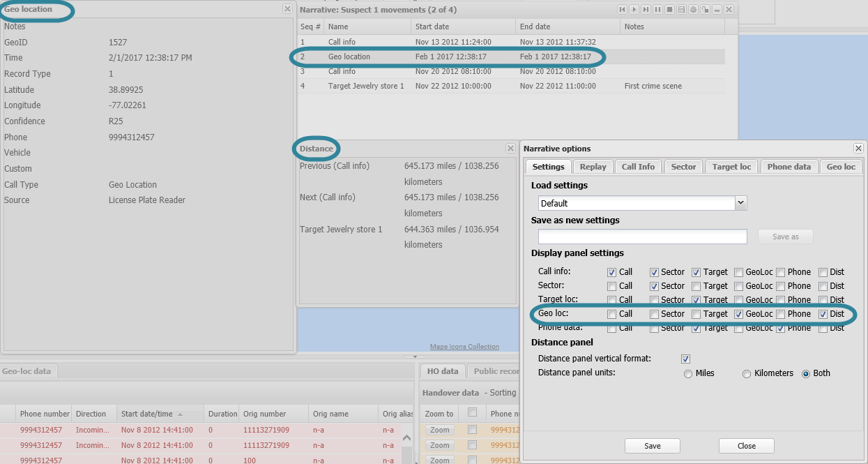Viewport: 868px width, 464px height.
Task: Open the Target loc tab
Action: point(731,167)
